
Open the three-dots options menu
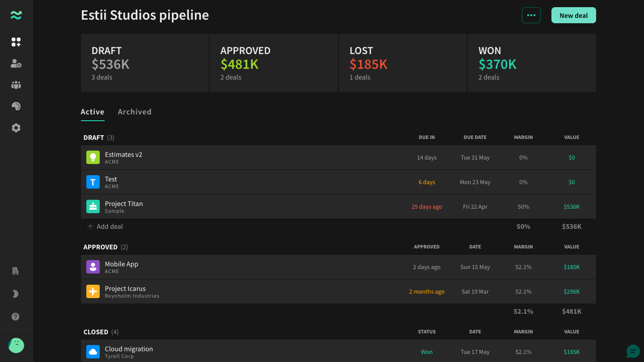pos(531,15)
